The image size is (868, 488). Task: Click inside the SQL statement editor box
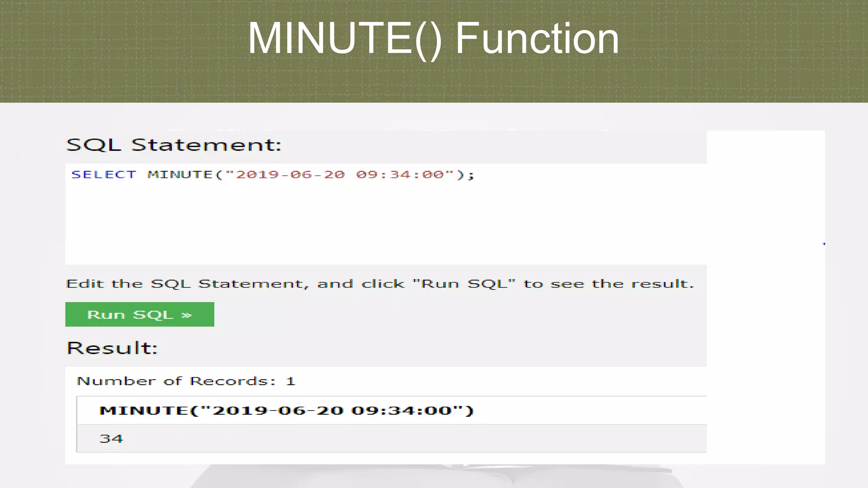click(x=386, y=214)
